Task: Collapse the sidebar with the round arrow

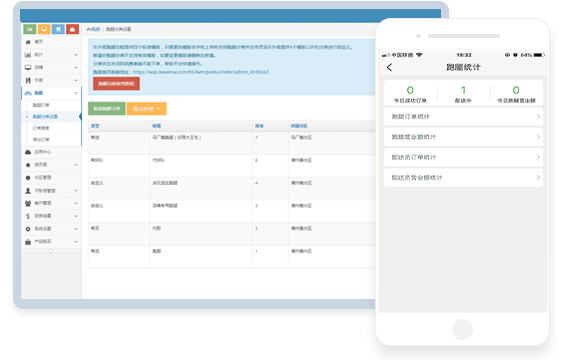Action: coord(51,253)
